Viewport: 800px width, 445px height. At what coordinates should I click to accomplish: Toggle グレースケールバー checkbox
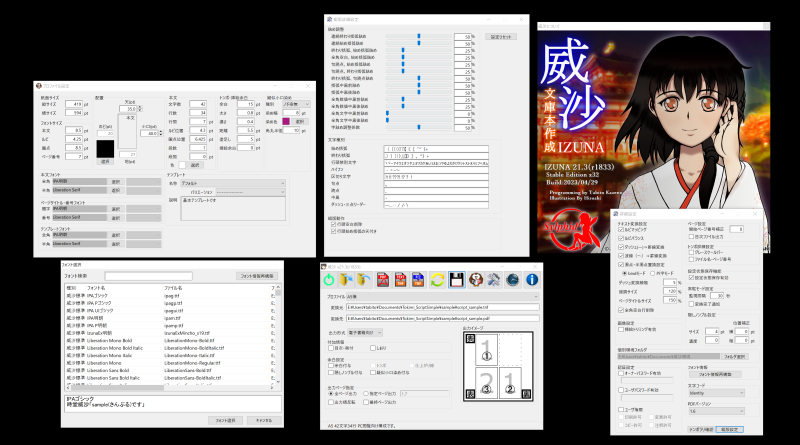point(691,252)
